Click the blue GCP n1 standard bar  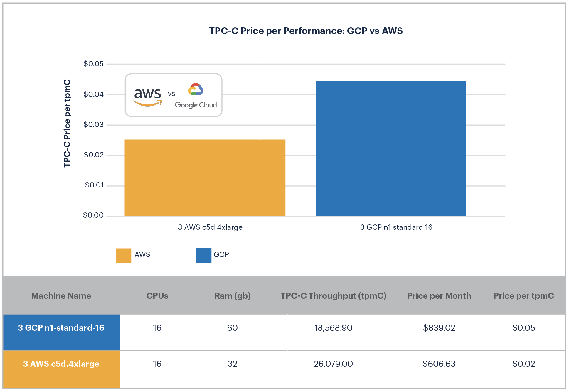391,149
